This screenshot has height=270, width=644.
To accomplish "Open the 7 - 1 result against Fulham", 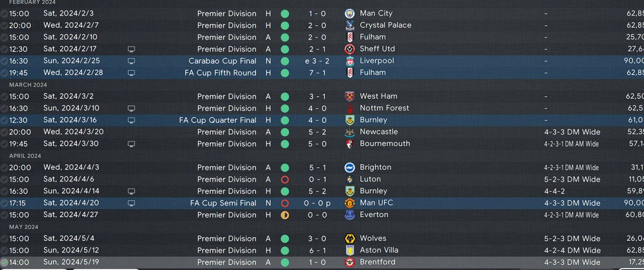I will pos(317,73).
